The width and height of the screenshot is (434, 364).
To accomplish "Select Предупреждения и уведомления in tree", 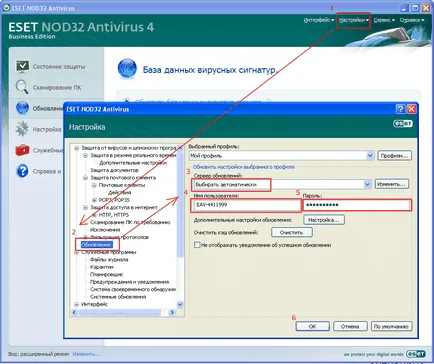I will click(129, 282).
